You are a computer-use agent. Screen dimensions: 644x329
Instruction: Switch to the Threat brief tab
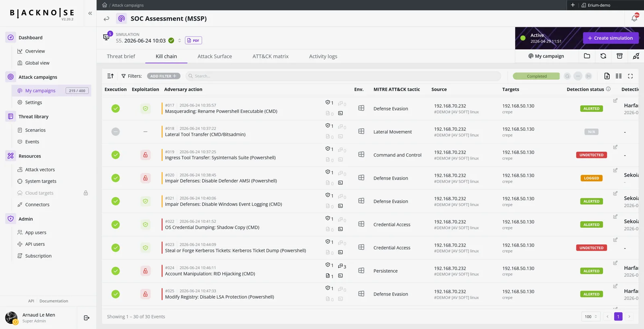121,56
